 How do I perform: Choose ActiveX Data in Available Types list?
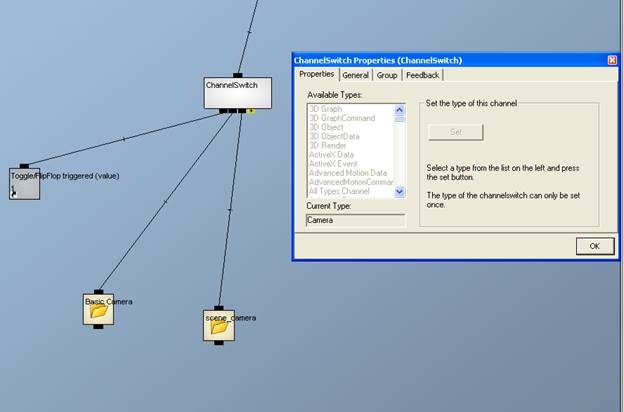pyautogui.click(x=332, y=154)
